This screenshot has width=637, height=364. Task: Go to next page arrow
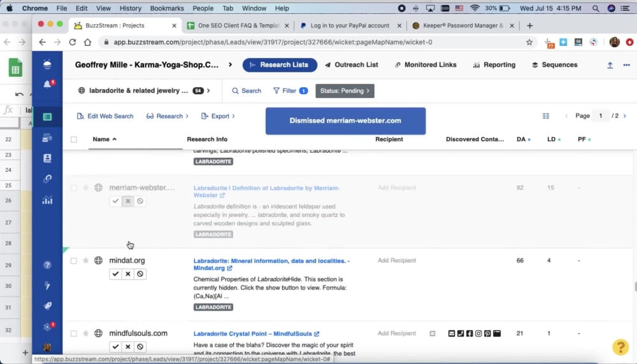point(625,116)
